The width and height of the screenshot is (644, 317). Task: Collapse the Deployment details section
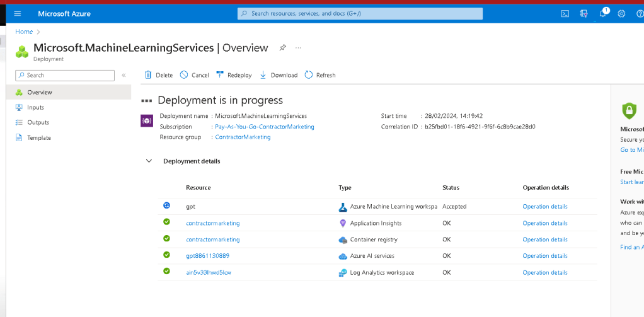(149, 161)
